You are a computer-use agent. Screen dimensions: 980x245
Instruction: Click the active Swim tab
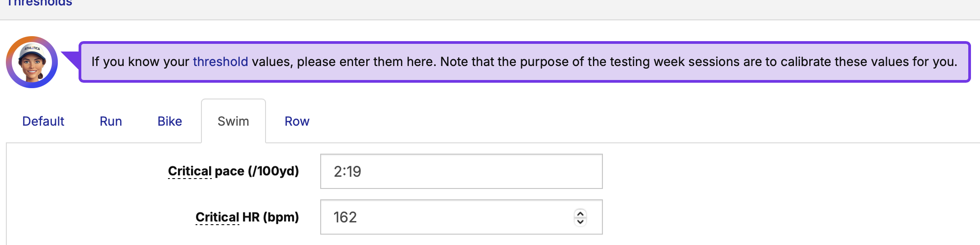point(233,121)
